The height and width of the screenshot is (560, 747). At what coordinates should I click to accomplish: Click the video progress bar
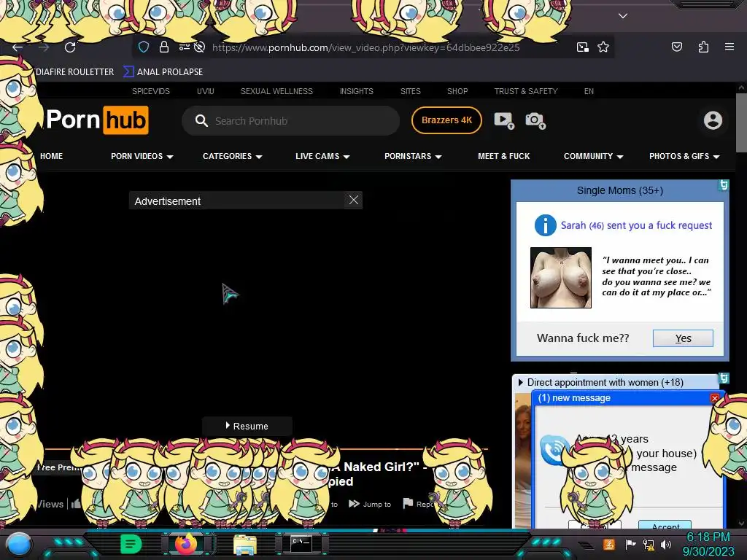266,448
